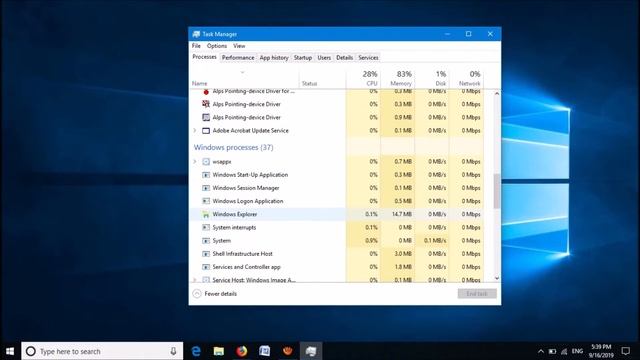Viewport: 640px width, 360px height.
Task: Click the Windows Start-Up Application icon
Action: point(206,175)
